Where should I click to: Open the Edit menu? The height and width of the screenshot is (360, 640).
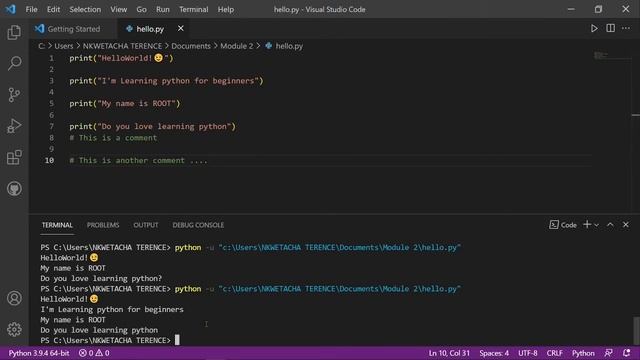coord(53,9)
